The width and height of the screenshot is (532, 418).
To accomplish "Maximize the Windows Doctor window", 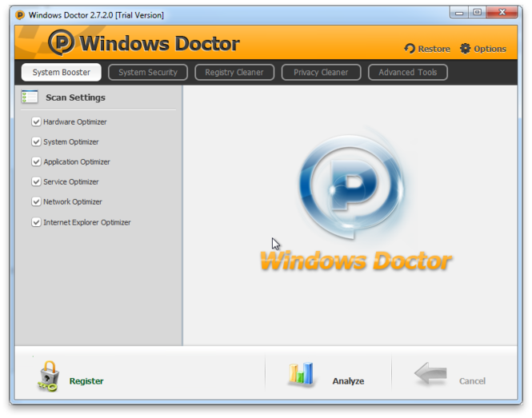I will point(477,13).
